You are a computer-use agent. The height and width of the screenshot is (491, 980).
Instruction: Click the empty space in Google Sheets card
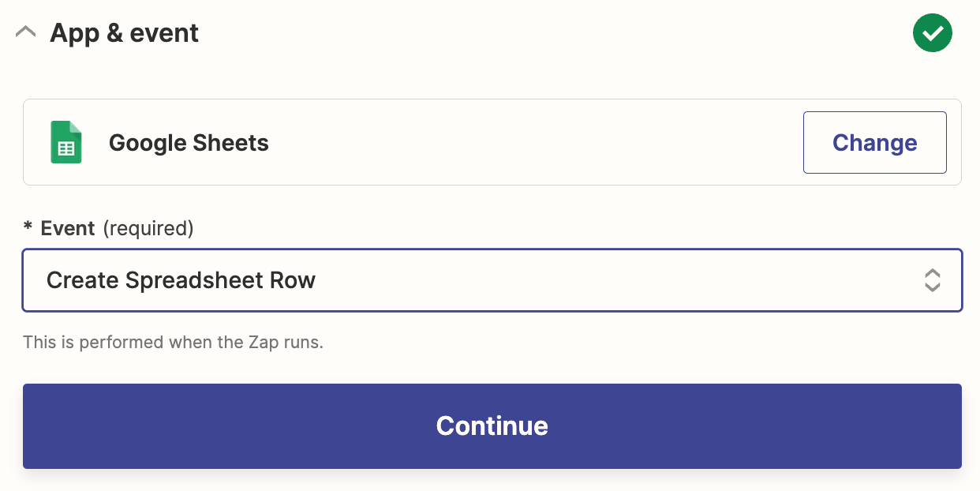click(537, 142)
